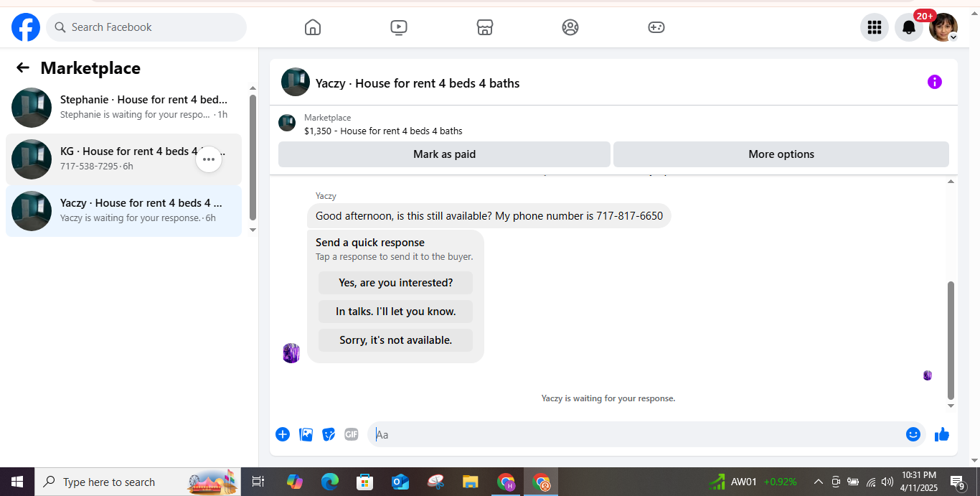This screenshot has height=496, width=980.
Task: Open the $1,350 House for rent listing link
Action: (383, 131)
